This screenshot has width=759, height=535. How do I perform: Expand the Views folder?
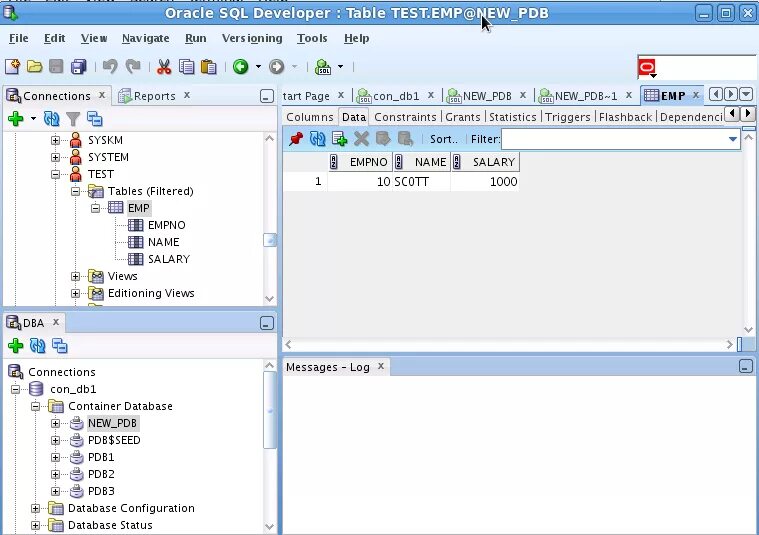coord(75,276)
